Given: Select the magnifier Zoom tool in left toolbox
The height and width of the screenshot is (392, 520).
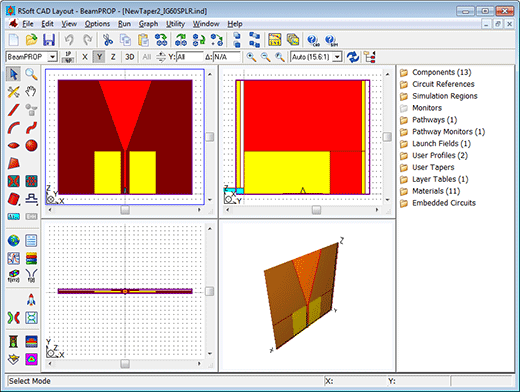Looking at the screenshot, I should click(31, 74).
